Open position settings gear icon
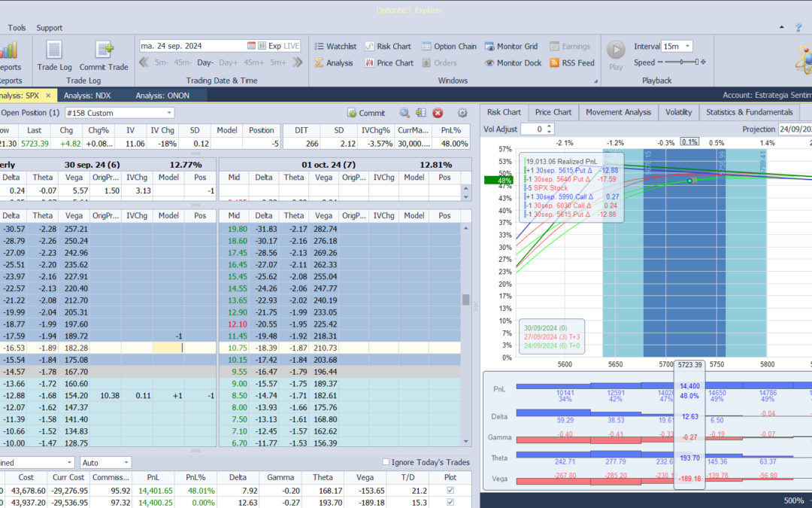Image resolution: width=812 pixels, height=508 pixels. point(462,113)
